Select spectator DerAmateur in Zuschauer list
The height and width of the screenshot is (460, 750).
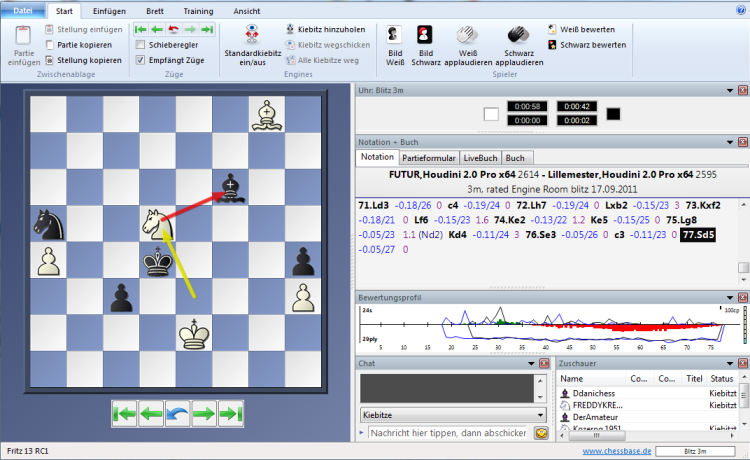595,417
